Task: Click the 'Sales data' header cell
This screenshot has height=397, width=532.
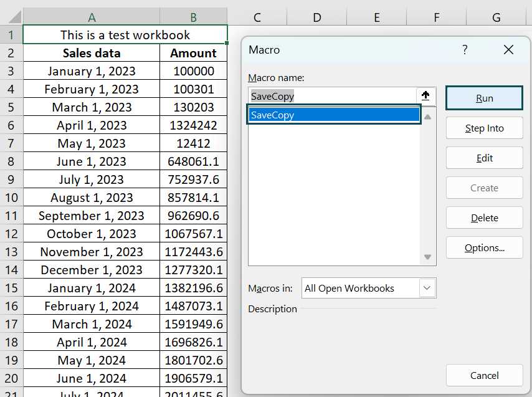Action: (92, 53)
